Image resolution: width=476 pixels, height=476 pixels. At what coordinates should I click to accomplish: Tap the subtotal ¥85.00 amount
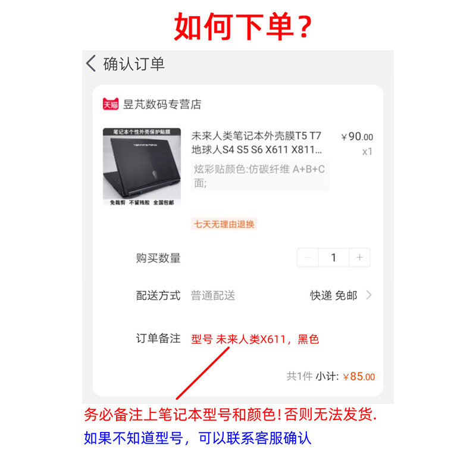click(x=359, y=377)
